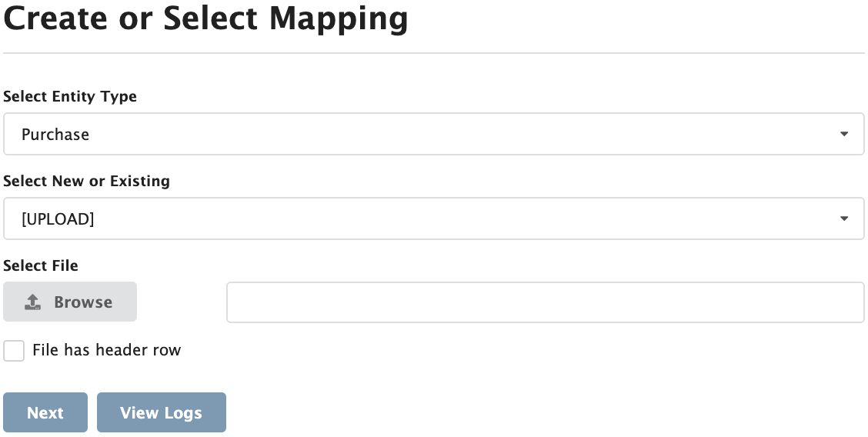Viewport: 868px width, 437px height.
Task: Click inside the selected file name field
Action: pyautogui.click(x=545, y=302)
